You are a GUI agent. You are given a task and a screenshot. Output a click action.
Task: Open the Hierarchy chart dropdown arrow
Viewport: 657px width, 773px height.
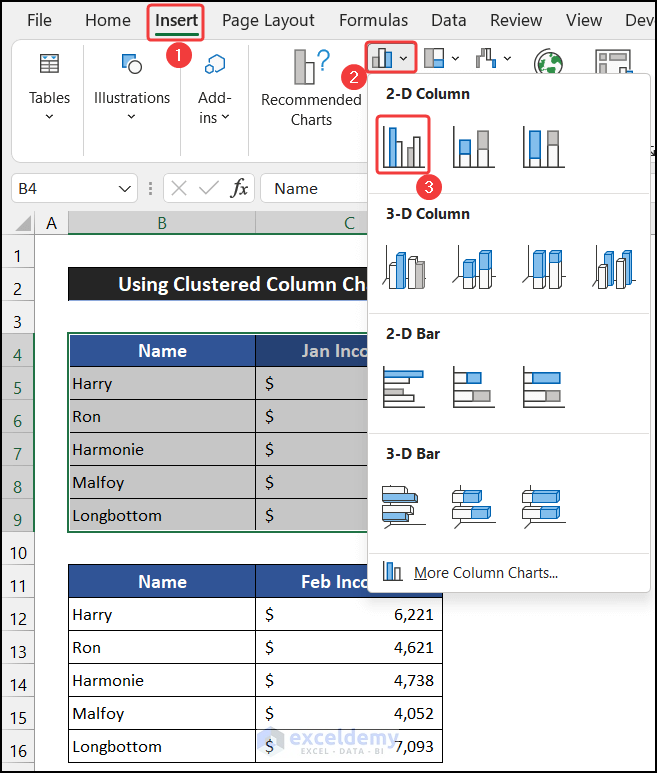(x=455, y=58)
